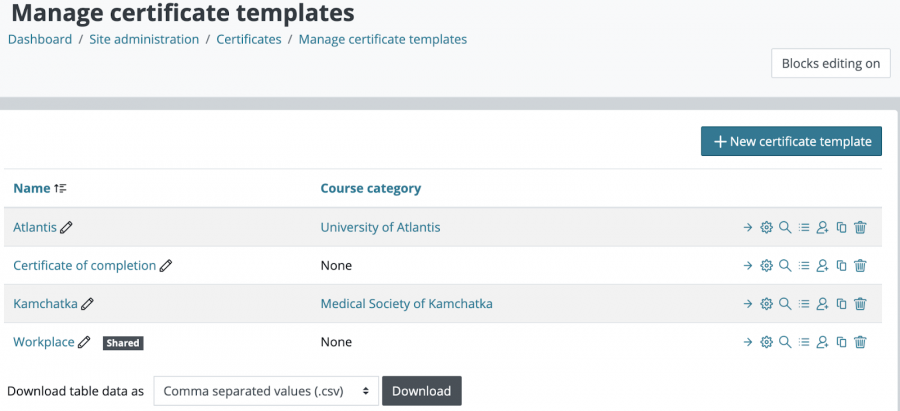
Task: Issue Workplace certificate via user-plus icon
Action: click(x=823, y=342)
